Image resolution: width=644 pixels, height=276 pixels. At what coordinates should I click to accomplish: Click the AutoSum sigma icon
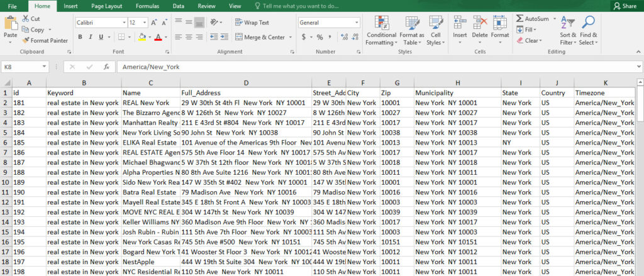click(x=520, y=19)
